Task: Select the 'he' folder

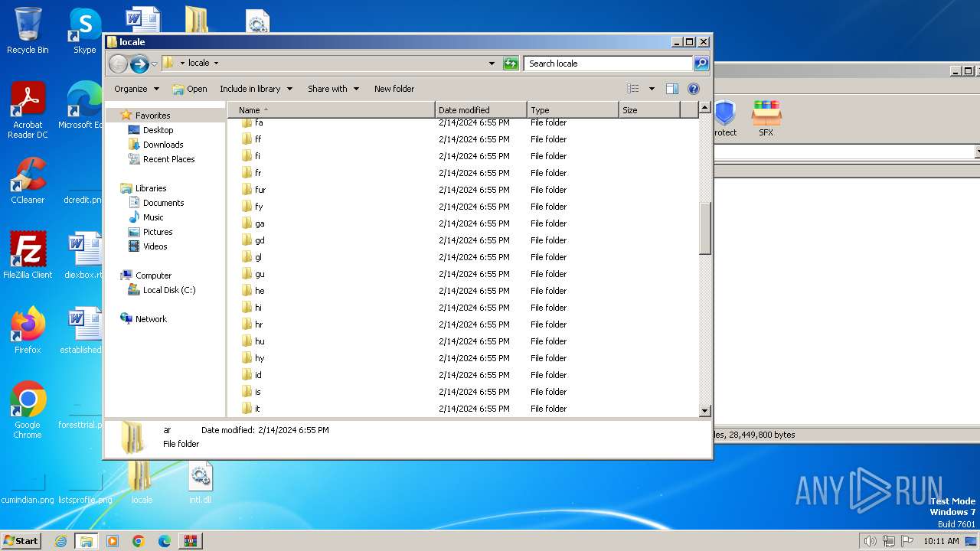Action: (x=260, y=291)
